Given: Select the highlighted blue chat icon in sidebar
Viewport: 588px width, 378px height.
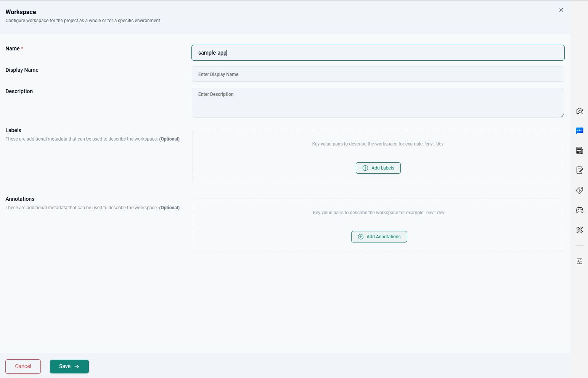Looking at the screenshot, I should (x=580, y=131).
